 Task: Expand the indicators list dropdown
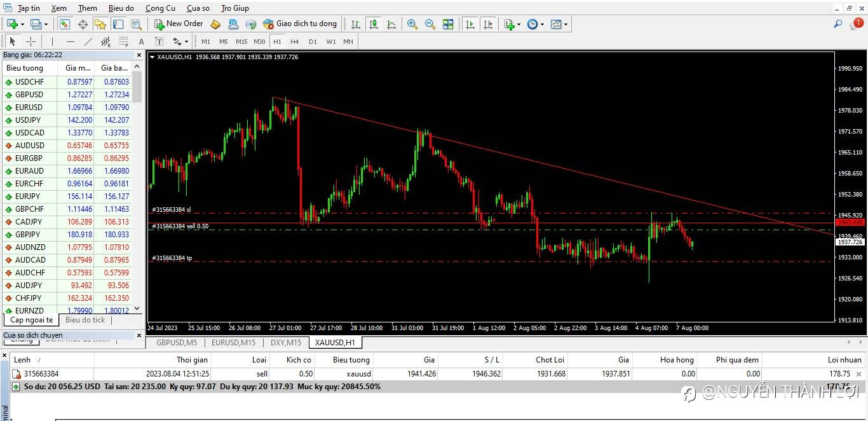519,25
